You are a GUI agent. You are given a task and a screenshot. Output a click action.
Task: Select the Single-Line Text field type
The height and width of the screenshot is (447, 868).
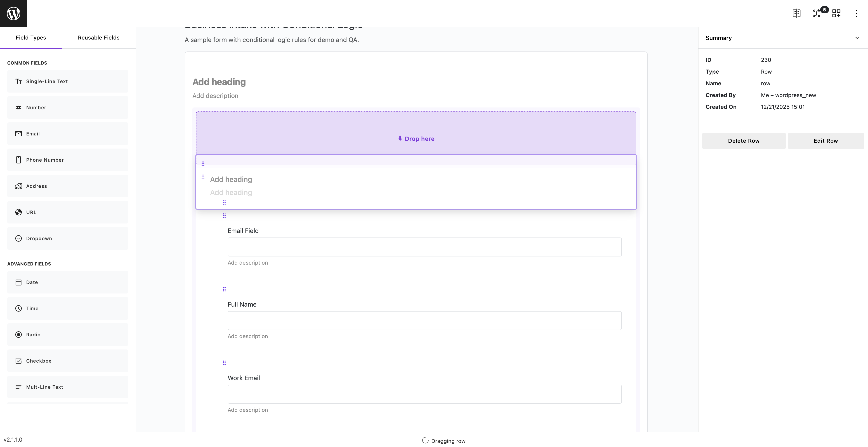(x=67, y=81)
